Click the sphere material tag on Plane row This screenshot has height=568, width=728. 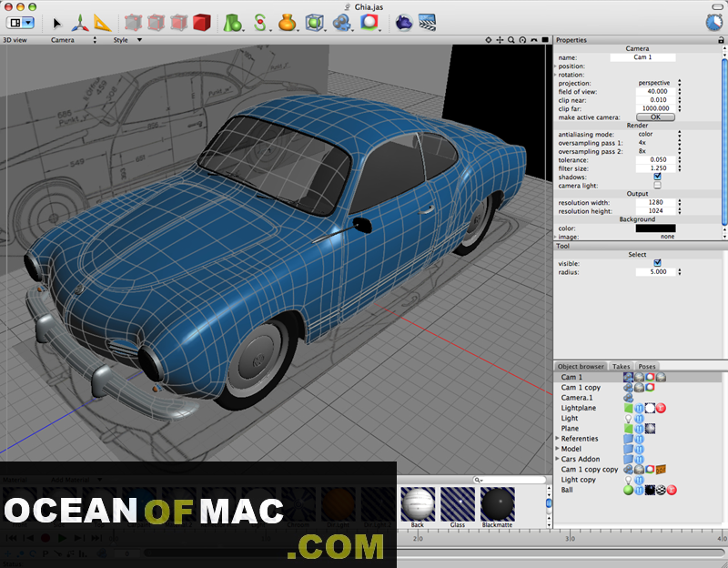[650, 429]
